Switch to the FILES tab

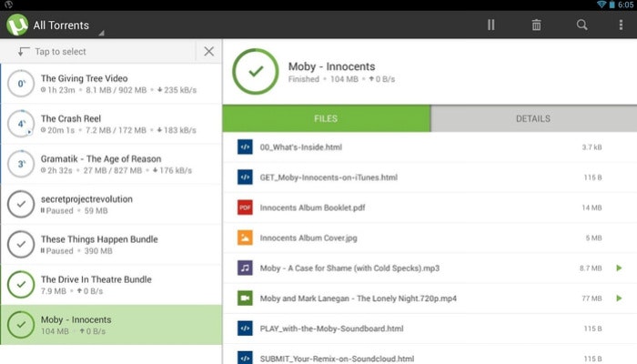[326, 118]
